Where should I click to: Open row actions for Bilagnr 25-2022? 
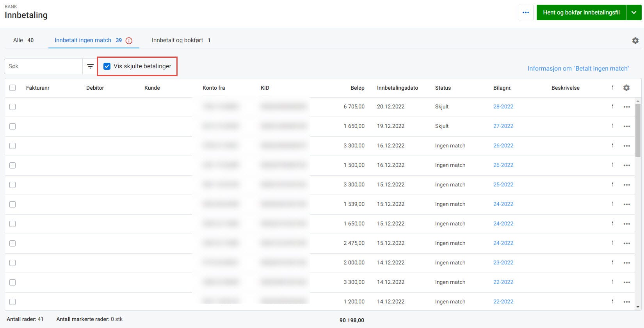(627, 185)
